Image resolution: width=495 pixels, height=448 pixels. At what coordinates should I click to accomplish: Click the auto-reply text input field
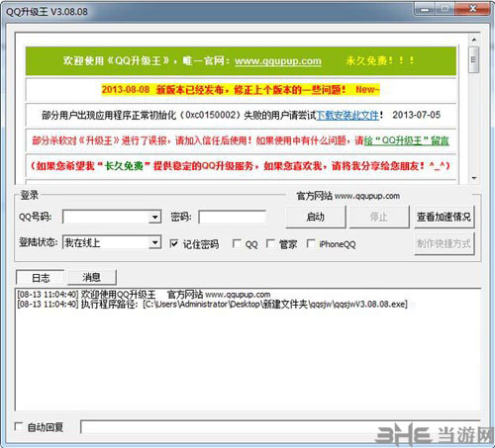coord(280,427)
